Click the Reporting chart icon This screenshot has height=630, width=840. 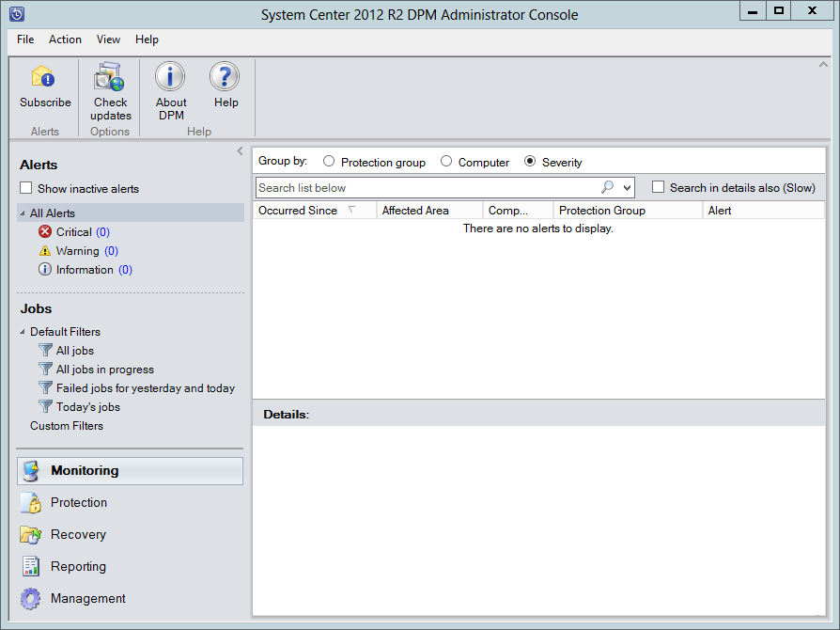click(31, 566)
